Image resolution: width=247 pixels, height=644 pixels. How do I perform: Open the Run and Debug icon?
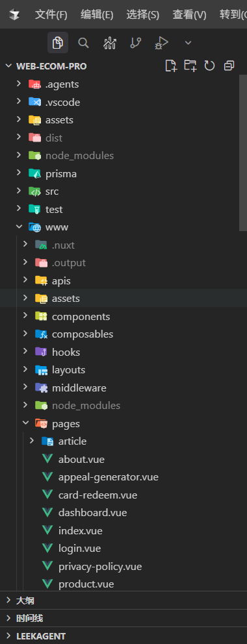(x=161, y=43)
